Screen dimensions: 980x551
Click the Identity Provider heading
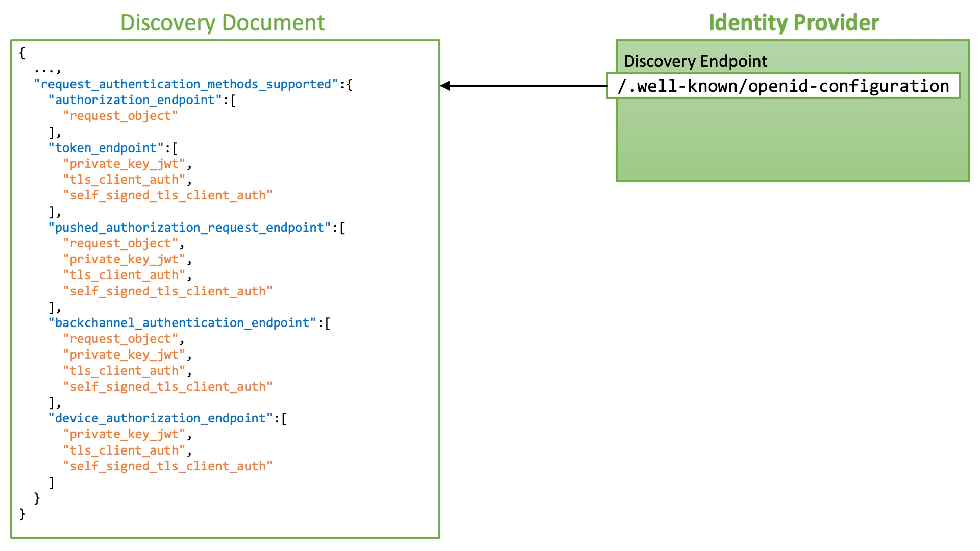794,22
